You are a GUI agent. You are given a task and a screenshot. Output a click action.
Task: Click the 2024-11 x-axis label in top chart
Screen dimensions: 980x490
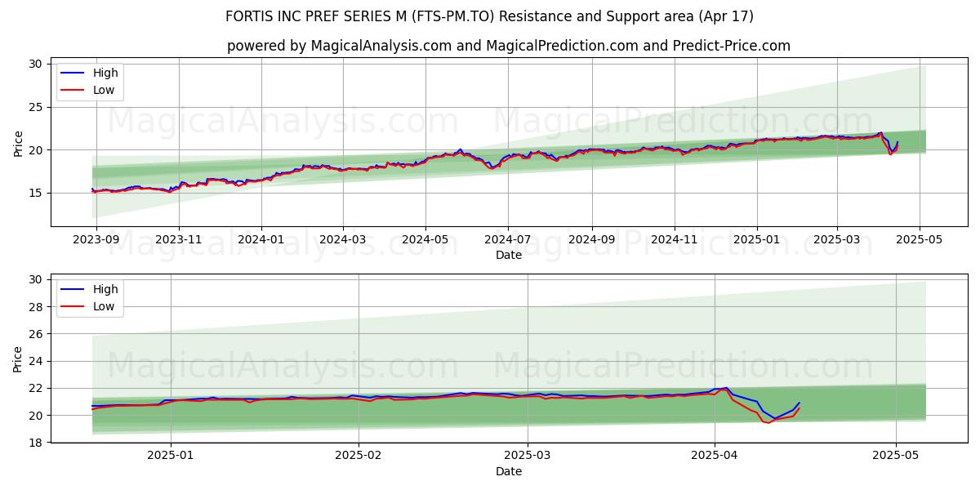pos(675,240)
